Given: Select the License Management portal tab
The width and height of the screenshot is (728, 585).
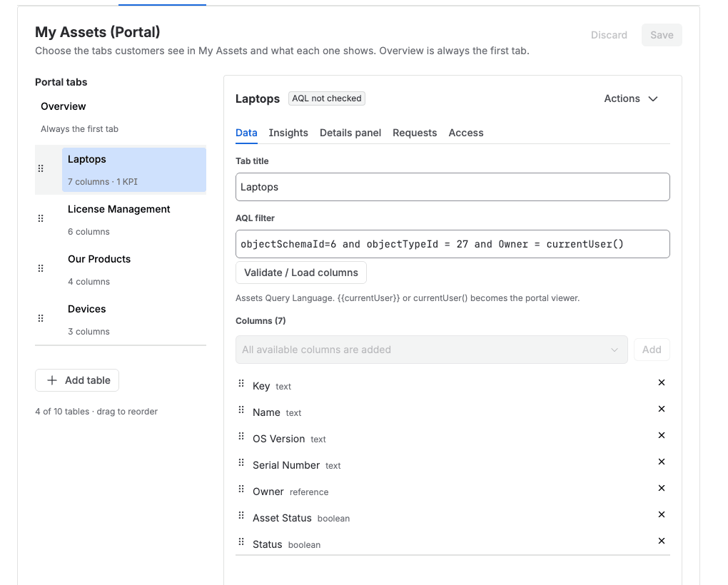Looking at the screenshot, I should tap(134, 220).
